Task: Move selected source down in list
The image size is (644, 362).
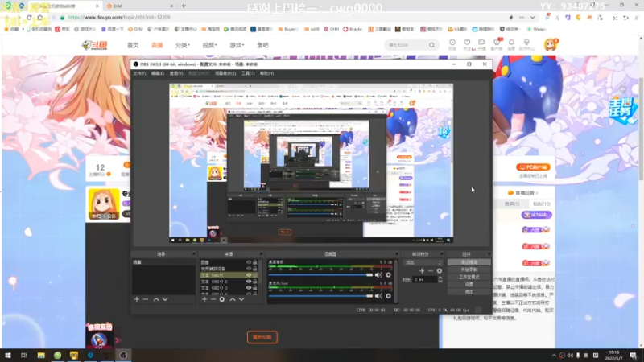Action: tap(242, 299)
